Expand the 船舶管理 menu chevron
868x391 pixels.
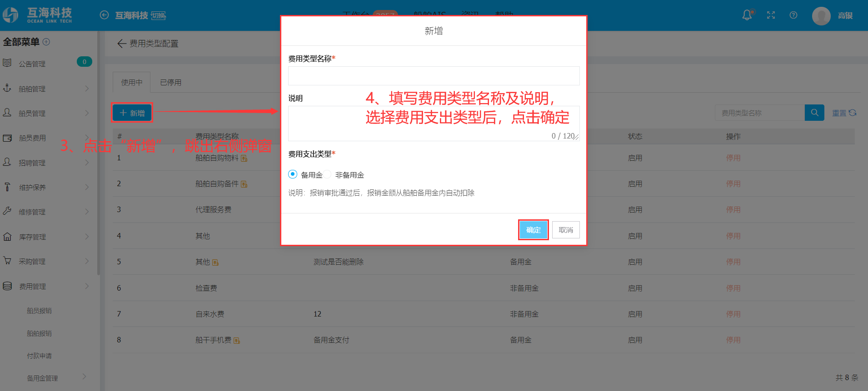(x=87, y=88)
